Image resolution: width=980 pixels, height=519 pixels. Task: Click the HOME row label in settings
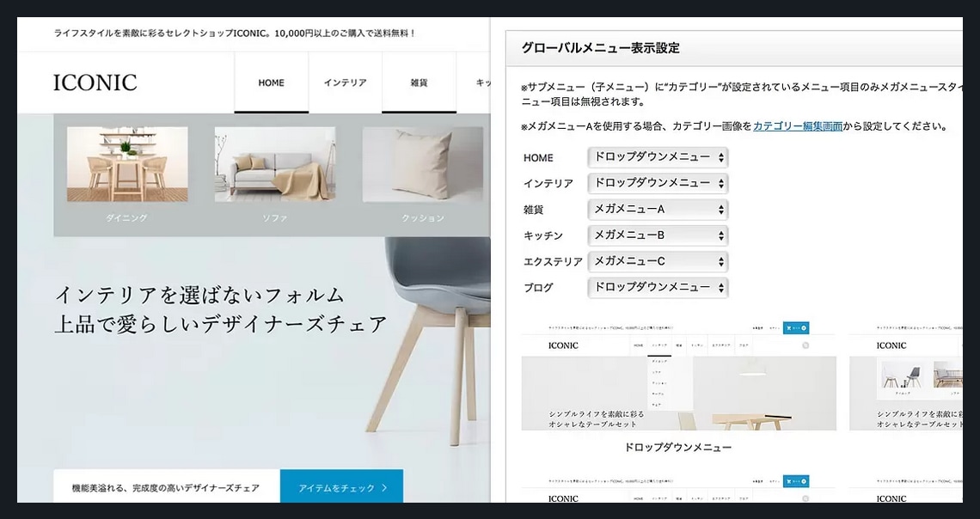(x=538, y=158)
